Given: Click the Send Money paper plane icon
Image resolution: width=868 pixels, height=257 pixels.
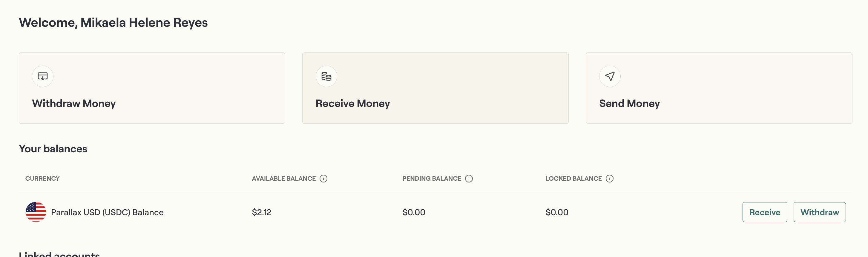Looking at the screenshot, I should [609, 76].
